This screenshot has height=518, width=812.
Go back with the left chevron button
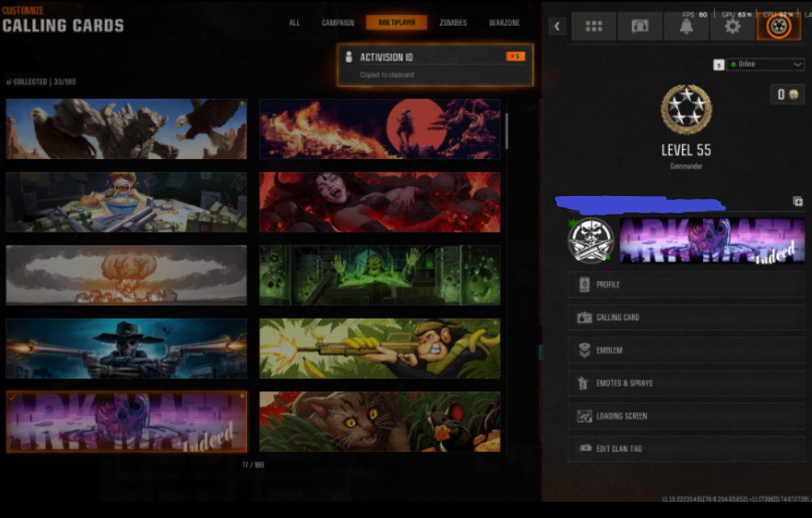tap(557, 27)
